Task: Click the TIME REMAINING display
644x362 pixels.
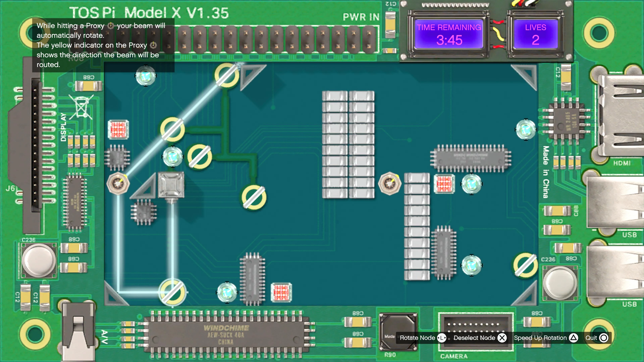Action: 449,34
